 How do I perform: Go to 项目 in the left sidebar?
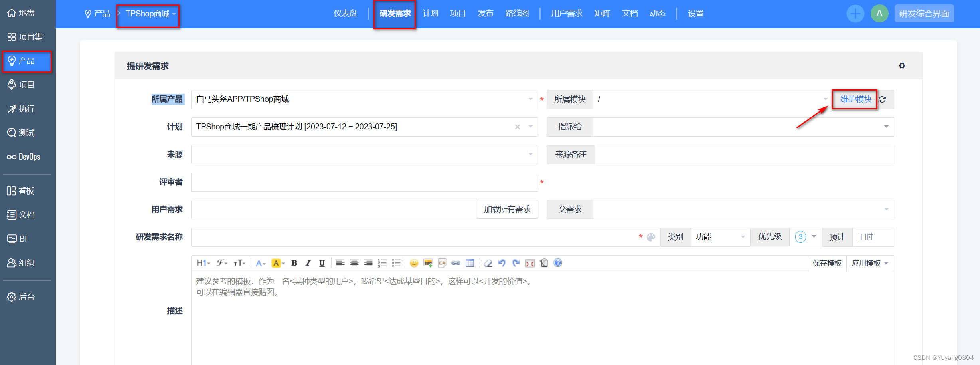[x=21, y=85]
